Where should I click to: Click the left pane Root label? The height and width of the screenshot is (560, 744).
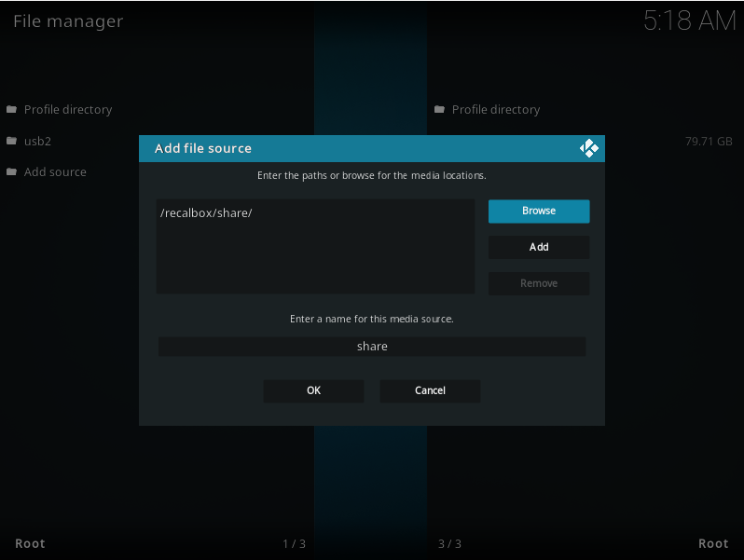pos(30,543)
